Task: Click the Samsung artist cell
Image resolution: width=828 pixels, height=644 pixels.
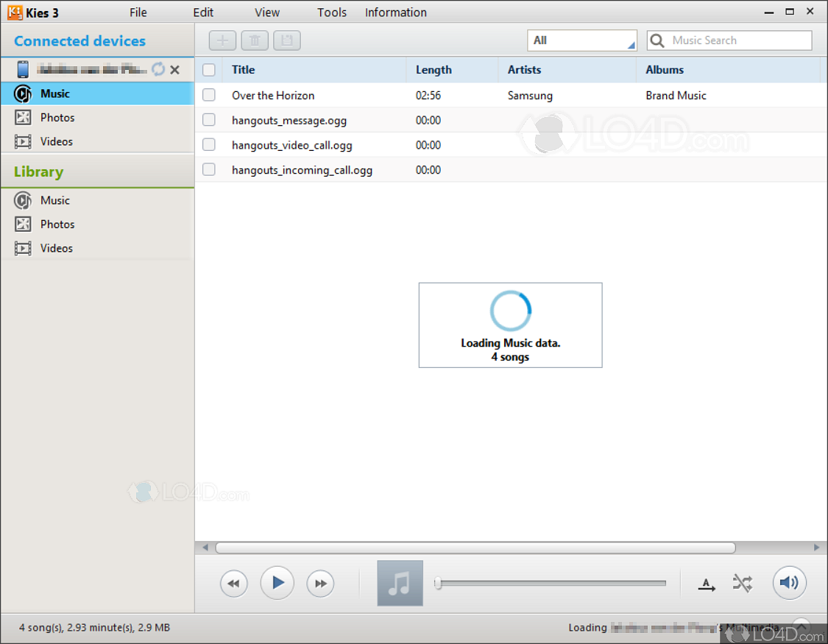Action: coord(530,96)
